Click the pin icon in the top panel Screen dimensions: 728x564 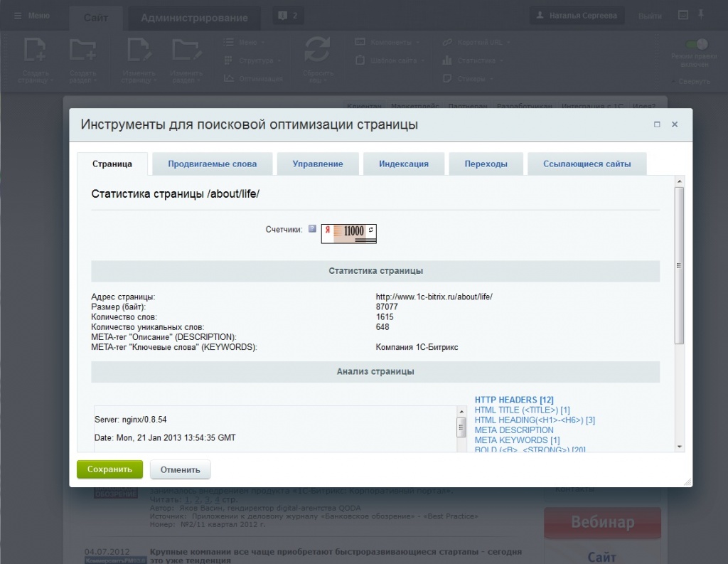click(x=701, y=16)
